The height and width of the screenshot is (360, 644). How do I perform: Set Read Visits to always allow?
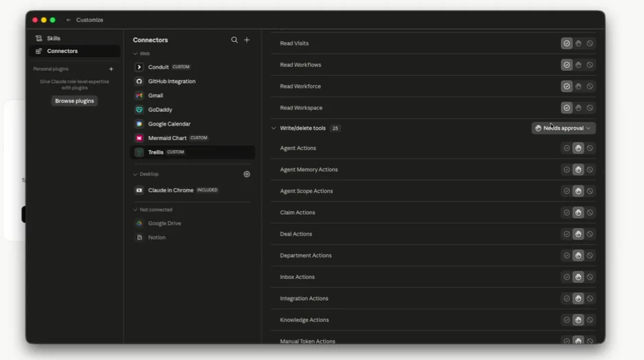pyautogui.click(x=566, y=43)
